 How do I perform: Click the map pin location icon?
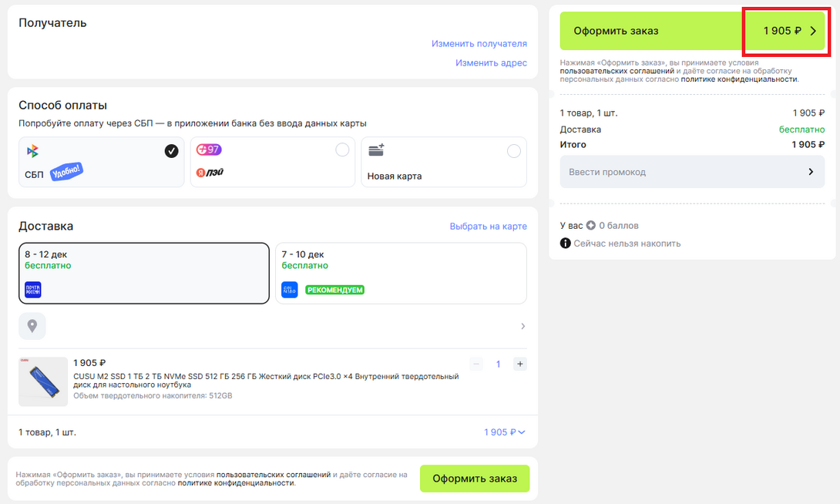pyautogui.click(x=32, y=326)
